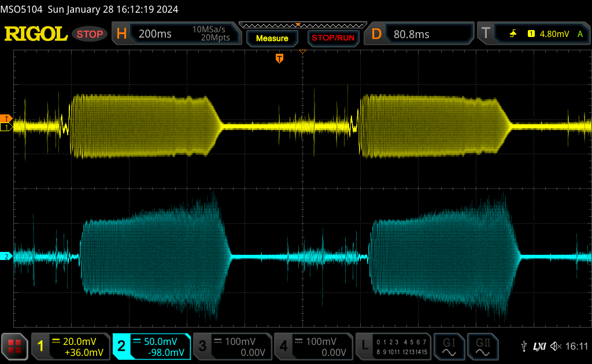Open the GI function generator settings
The width and height of the screenshot is (592, 364).
pos(449,346)
